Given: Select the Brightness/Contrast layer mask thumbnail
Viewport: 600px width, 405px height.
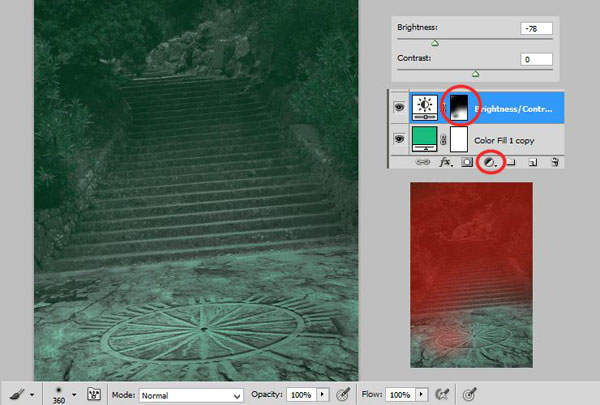Looking at the screenshot, I should tap(459, 108).
